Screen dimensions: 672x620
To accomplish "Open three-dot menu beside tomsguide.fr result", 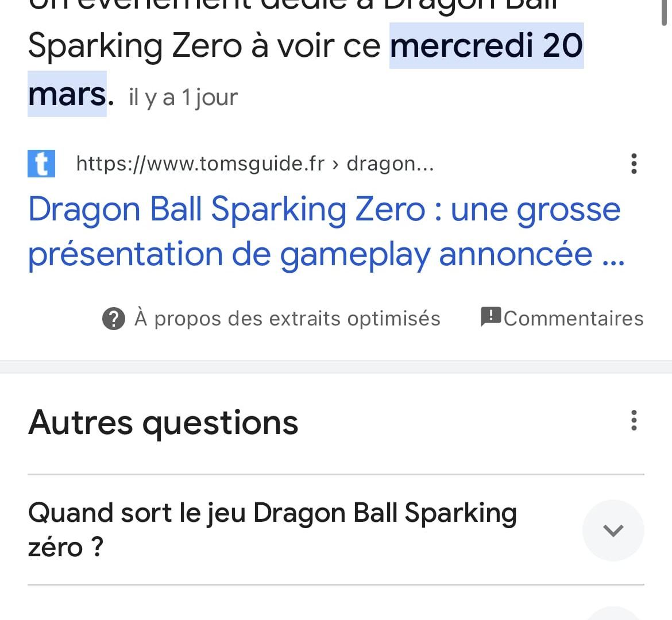I will (x=634, y=164).
